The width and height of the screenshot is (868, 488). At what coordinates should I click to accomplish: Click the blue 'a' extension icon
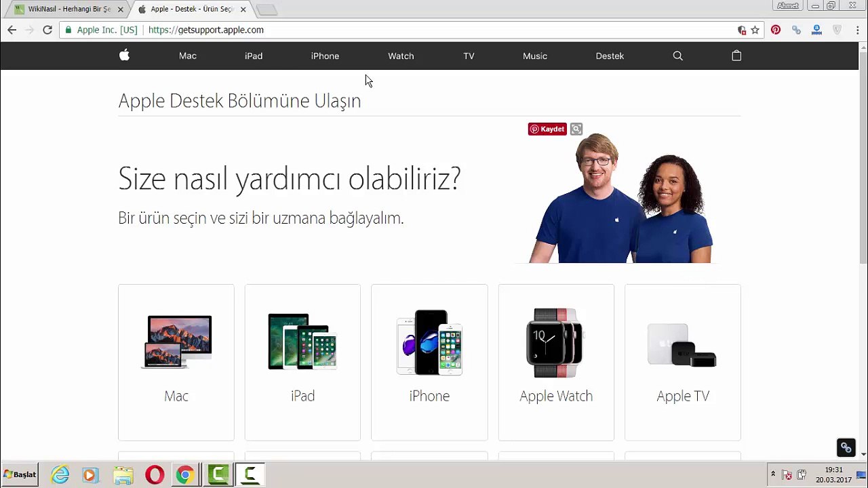point(816,30)
